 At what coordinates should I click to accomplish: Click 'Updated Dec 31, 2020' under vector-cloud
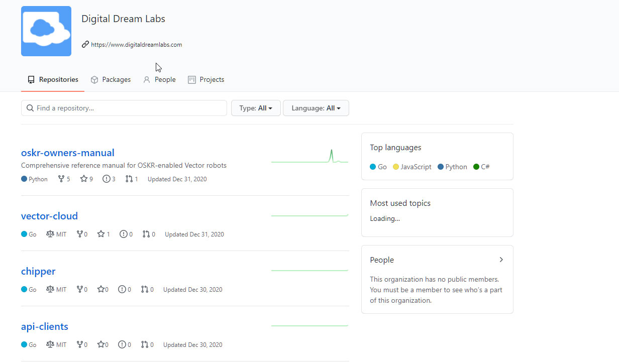(x=194, y=234)
